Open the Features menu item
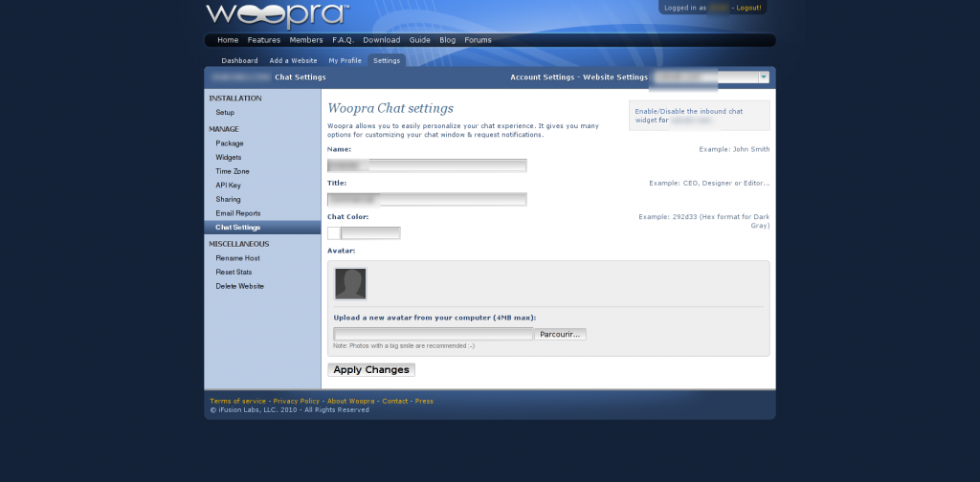Image resolution: width=980 pixels, height=482 pixels. coord(264,40)
